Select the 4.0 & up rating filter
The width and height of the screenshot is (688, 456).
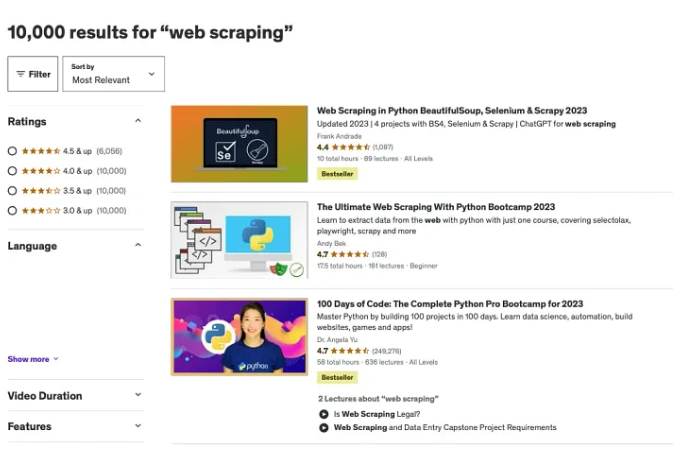(x=12, y=171)
